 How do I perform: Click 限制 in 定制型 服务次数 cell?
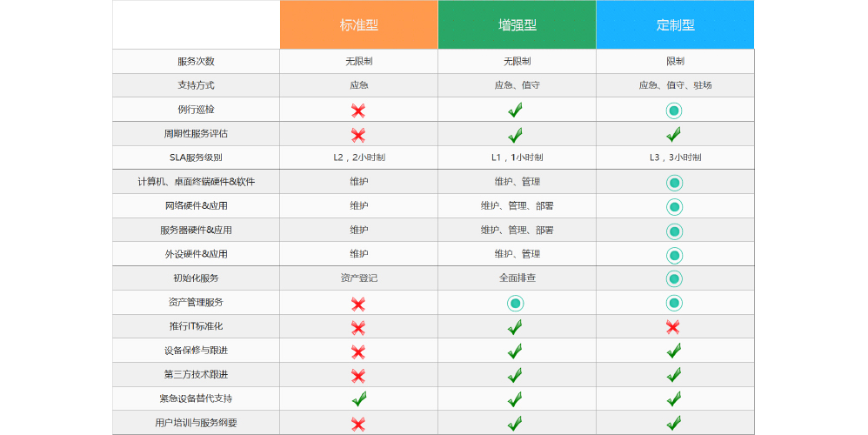(x=676, y=62)
